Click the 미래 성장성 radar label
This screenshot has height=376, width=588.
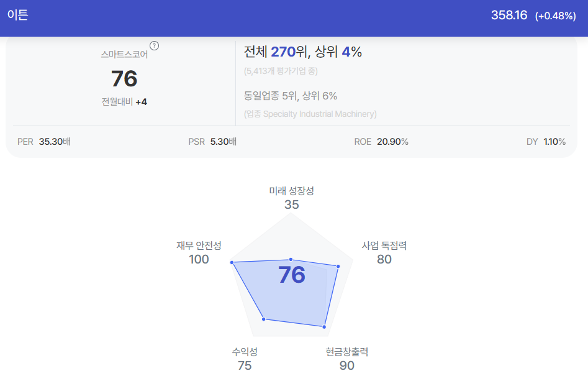(291, 191)
